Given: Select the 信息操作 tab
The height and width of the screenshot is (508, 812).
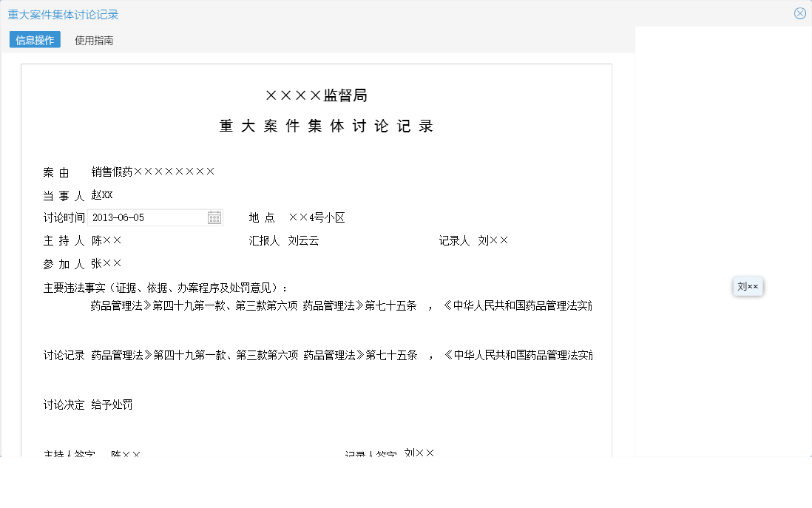Looking at the screenshot, I should [x=33, y=41].
